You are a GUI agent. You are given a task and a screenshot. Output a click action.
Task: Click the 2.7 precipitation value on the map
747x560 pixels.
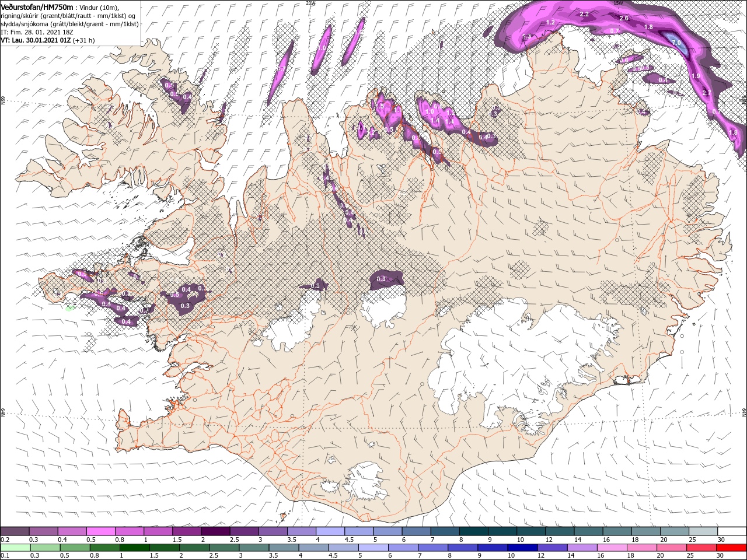point(707,93)
